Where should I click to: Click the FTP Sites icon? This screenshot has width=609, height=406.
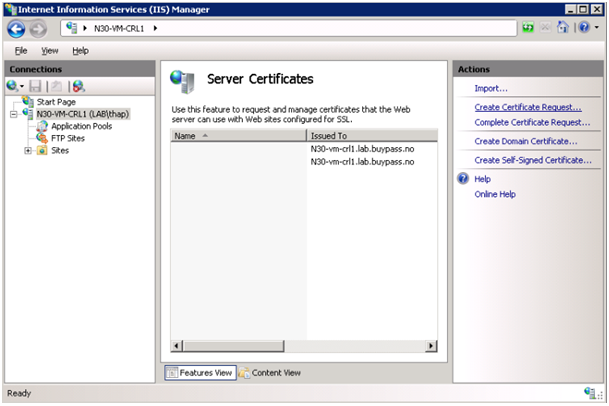pyautogui.click(x=42, y=138)
